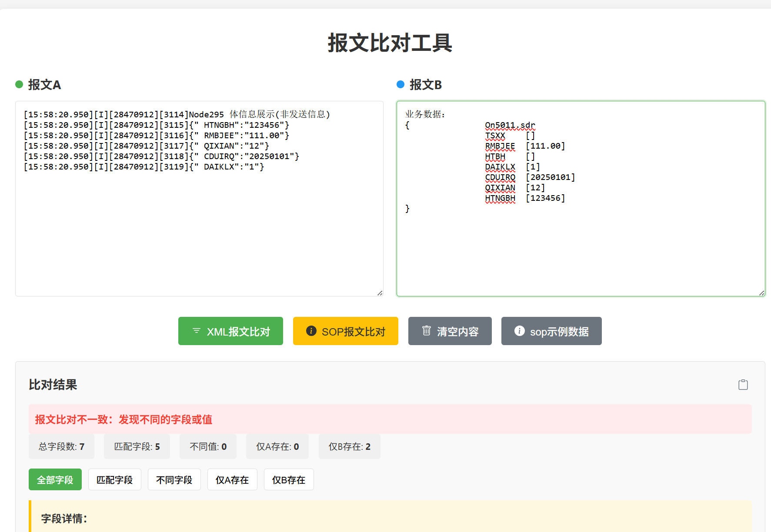Click the 清空内容 button
This screenshot has height=532, width=771.
click(450, 331)
